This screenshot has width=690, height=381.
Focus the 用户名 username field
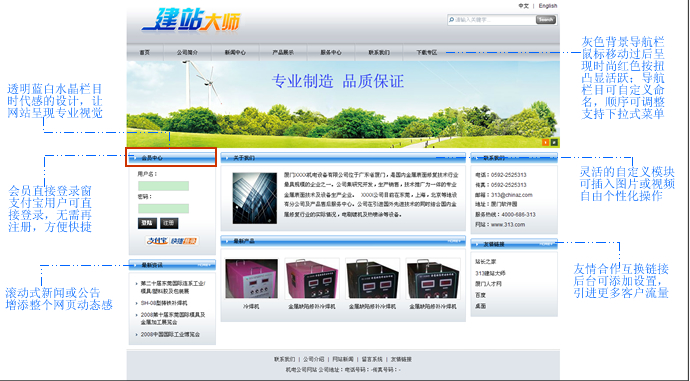tap(164, 186)
